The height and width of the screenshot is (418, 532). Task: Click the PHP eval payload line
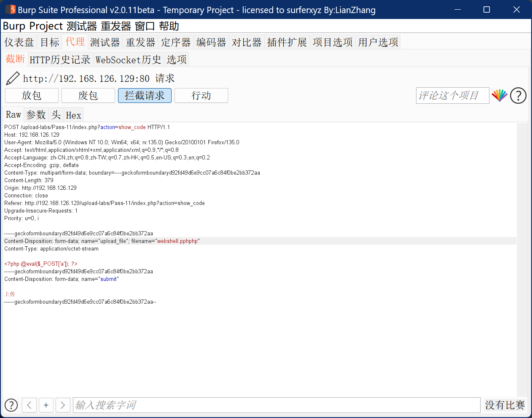(41, 264)
